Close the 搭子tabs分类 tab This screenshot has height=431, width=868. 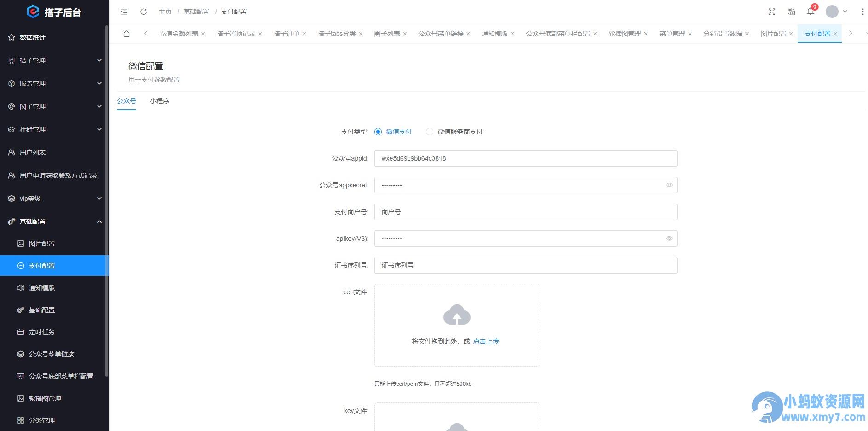point(361,34)
